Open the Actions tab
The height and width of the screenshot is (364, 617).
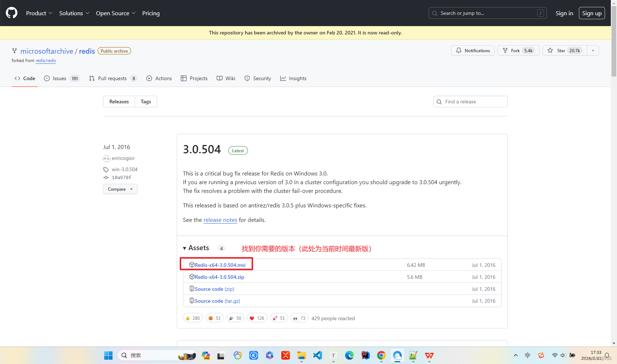point(159,78)
